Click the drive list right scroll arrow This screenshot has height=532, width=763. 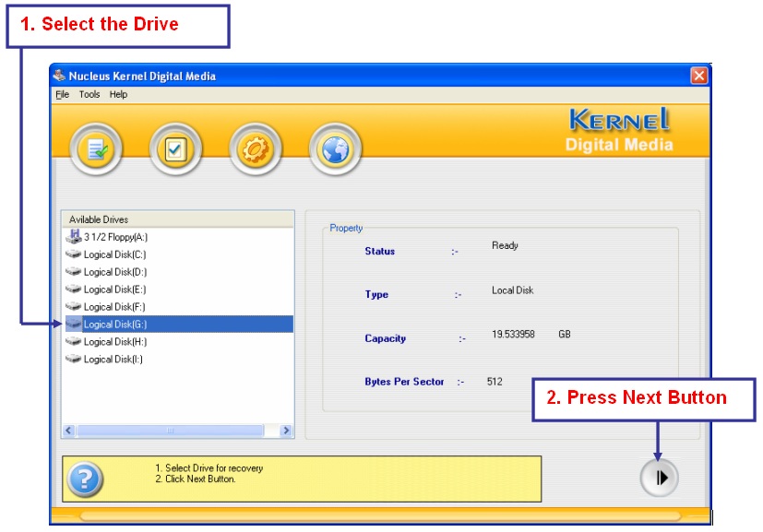[x=287, y=431]
